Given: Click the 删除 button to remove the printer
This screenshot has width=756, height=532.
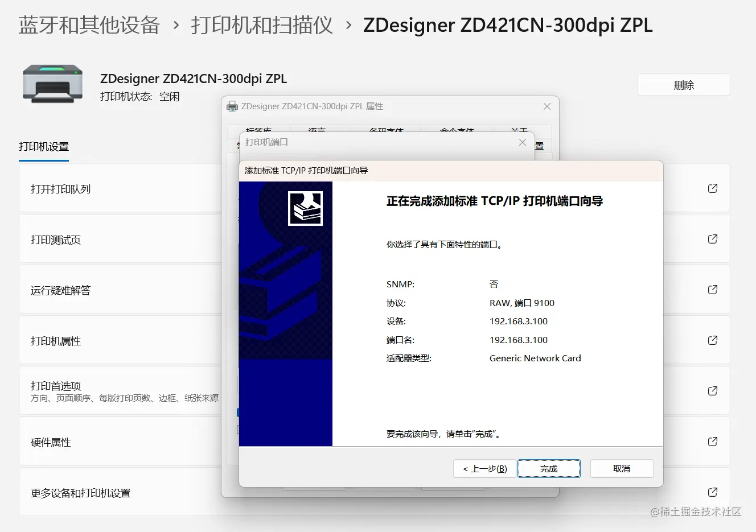Looking at the screenshot, I should (x=683, y=84).
